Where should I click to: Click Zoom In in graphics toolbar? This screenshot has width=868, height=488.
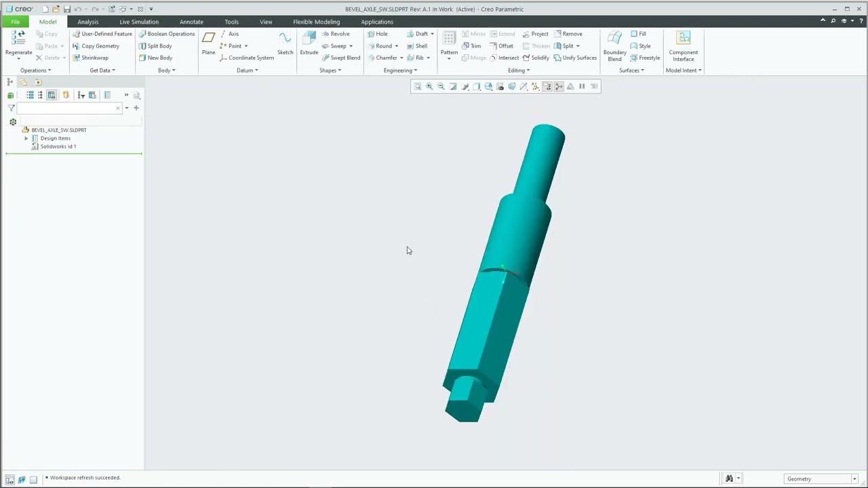pyautogui.click(x=429, y=86)
